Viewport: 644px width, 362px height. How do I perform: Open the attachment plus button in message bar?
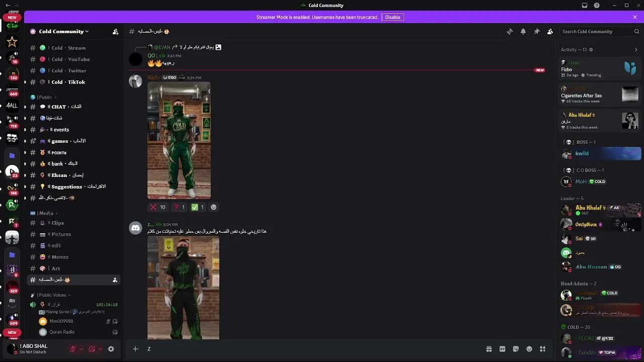(x=135, y=349)
